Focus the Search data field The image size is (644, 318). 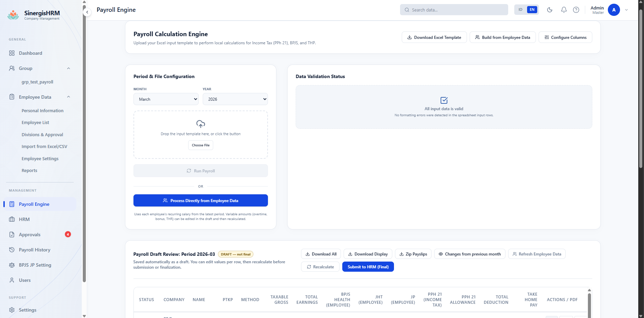pos(454,10)
